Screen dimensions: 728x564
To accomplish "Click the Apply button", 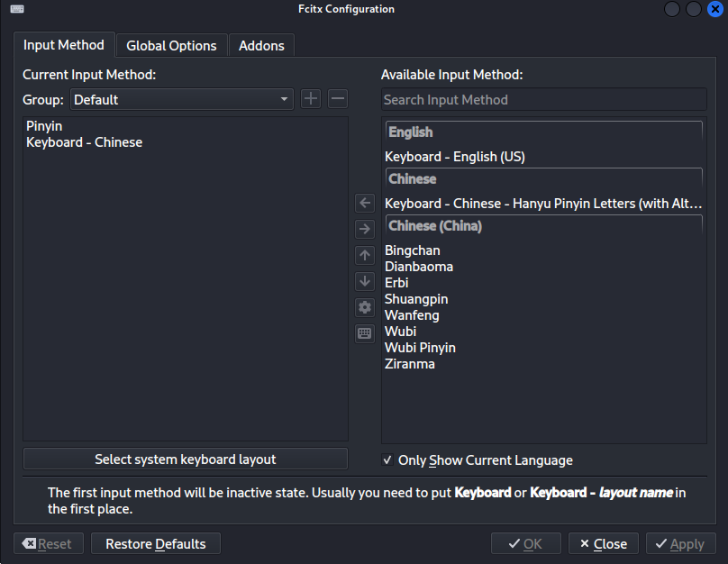I will coord(680,543).
